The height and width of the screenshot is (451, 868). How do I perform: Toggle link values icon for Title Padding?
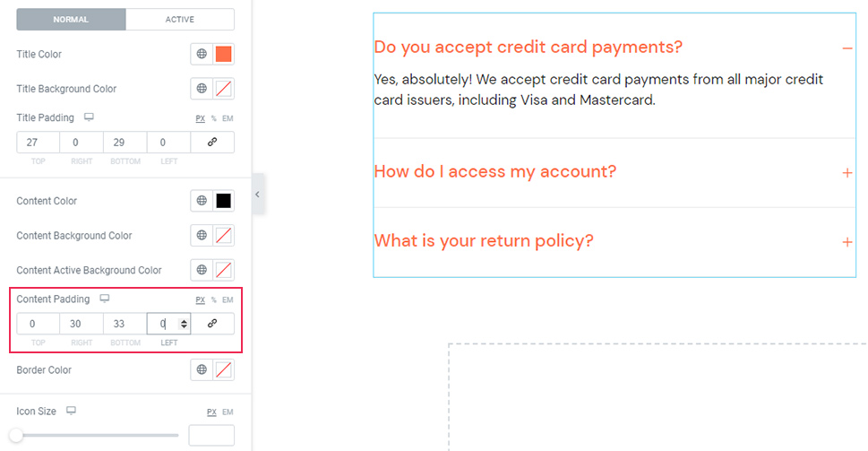coord(212,143)
